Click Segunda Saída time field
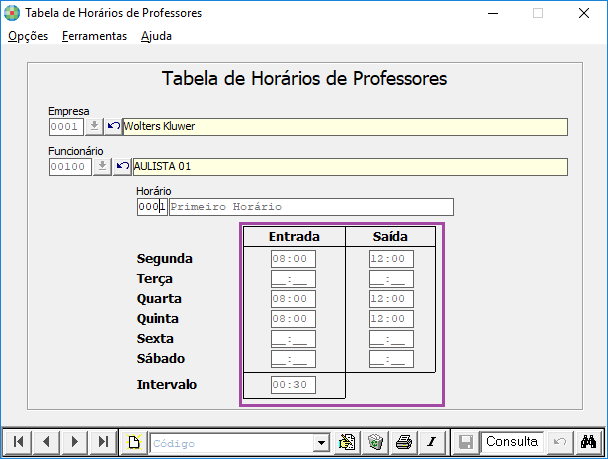 coord(391,259)
